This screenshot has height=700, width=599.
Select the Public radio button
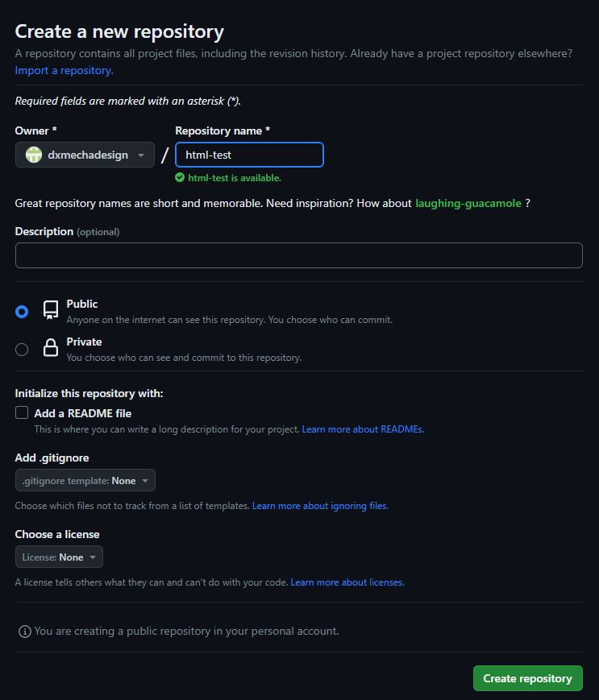coord(22,312)
